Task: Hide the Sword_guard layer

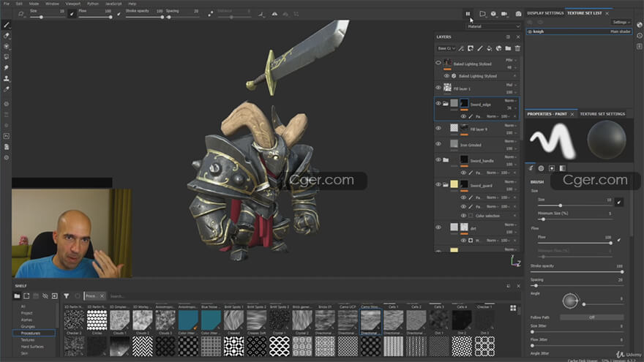Action: [x=438, y=184]
